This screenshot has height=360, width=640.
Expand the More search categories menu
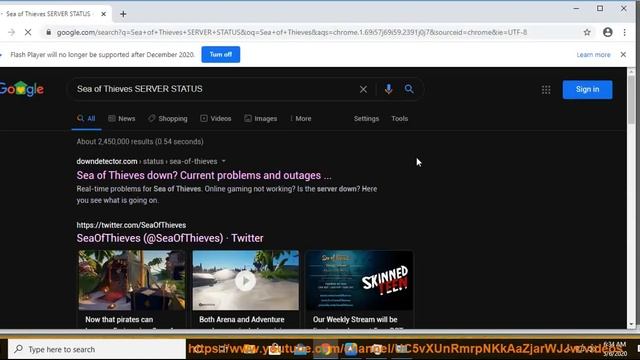301,119
